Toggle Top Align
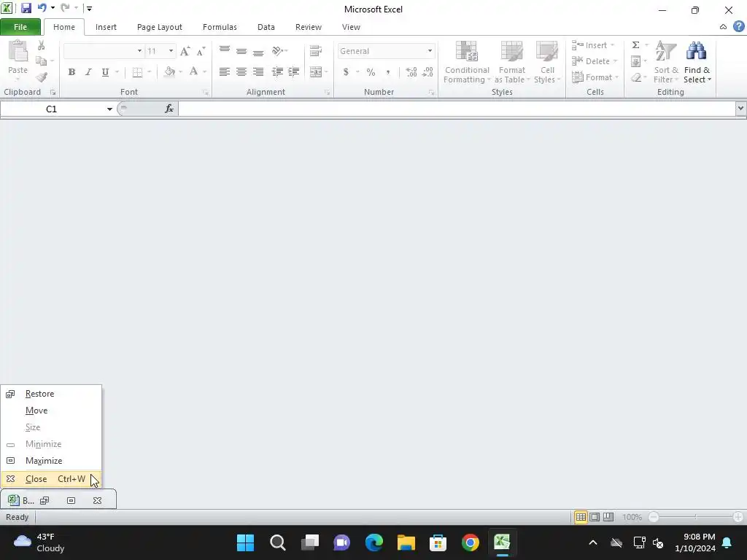 click(x=225, y=50)
